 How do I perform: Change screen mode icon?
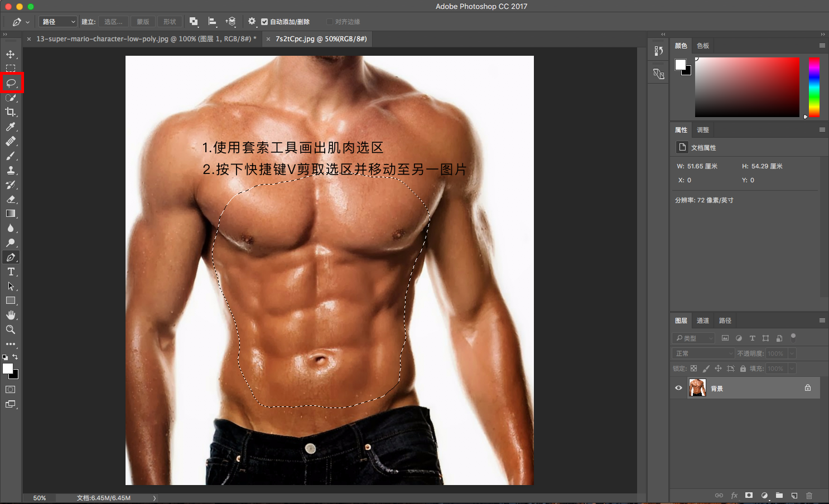point(11,404)
